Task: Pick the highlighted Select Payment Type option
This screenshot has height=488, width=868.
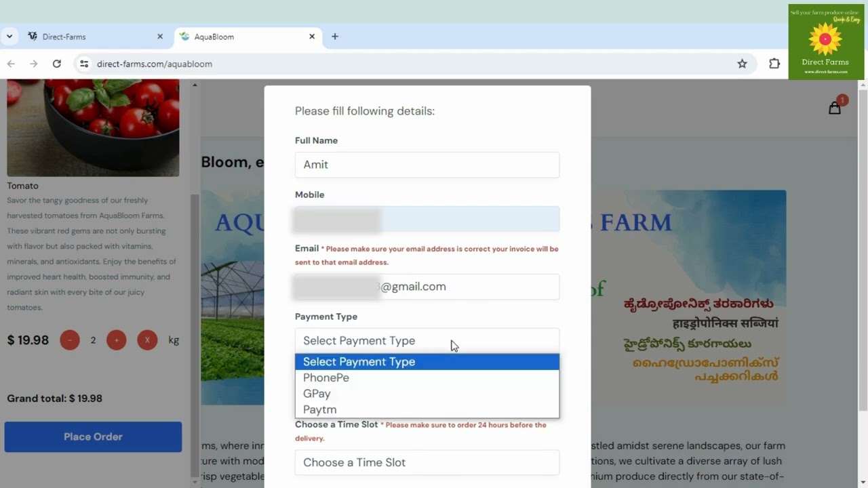Action: (427, 362)
